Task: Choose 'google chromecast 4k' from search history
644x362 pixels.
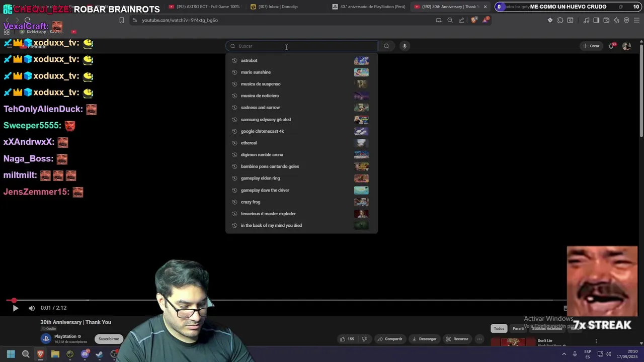Action: click(x=301, y=131)
